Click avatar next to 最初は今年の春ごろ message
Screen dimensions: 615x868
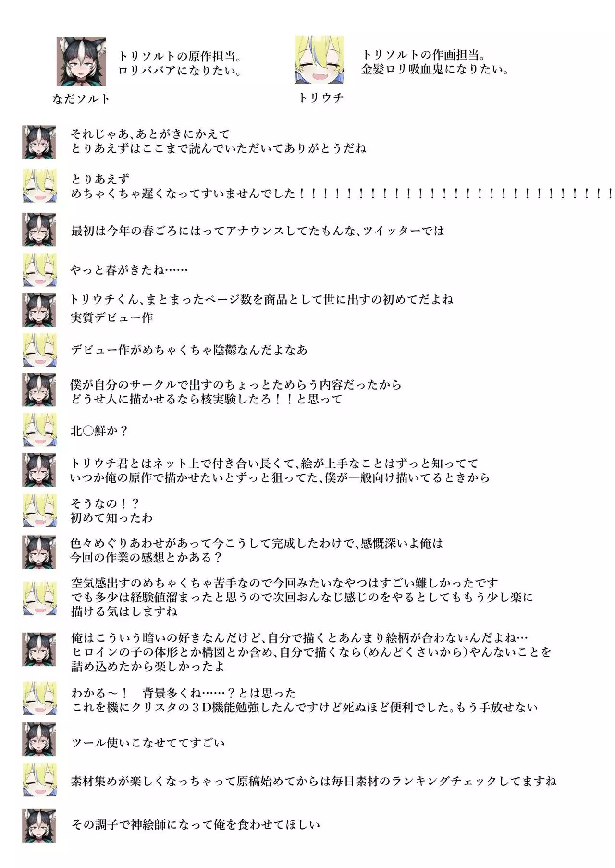(x=39, y=230)
